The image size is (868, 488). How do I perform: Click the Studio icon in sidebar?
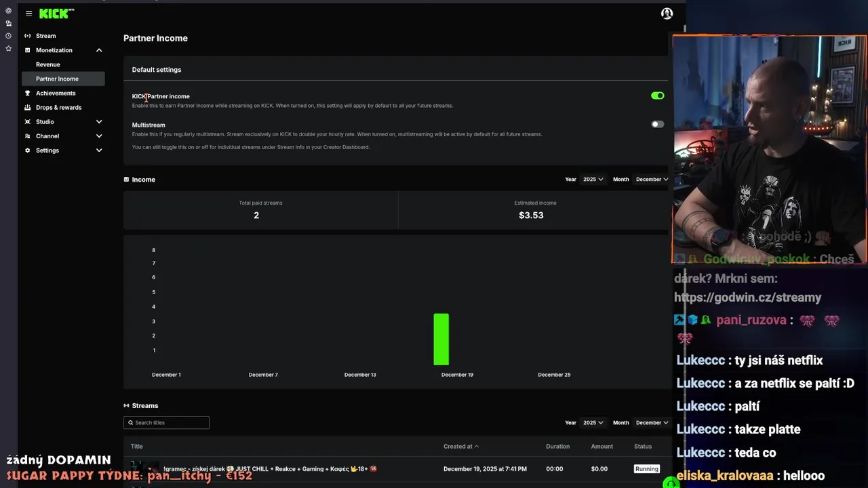click(28, 122)
